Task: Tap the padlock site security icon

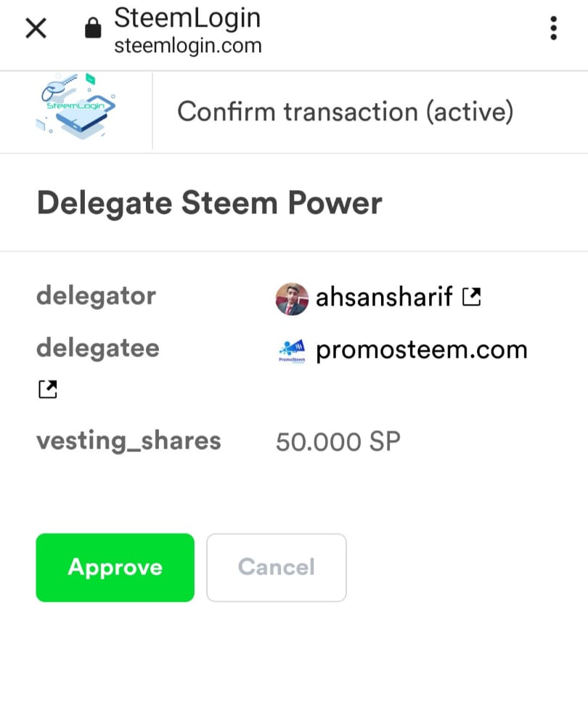Action: point(93,28)
